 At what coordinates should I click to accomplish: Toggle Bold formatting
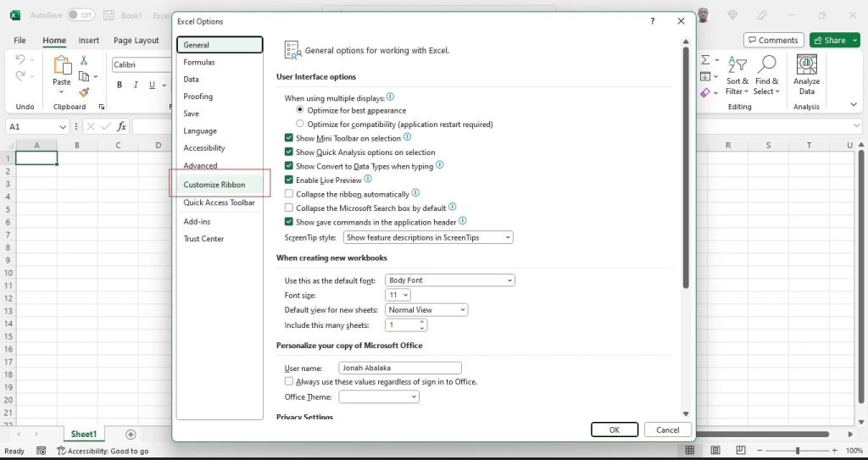[120, 85]
